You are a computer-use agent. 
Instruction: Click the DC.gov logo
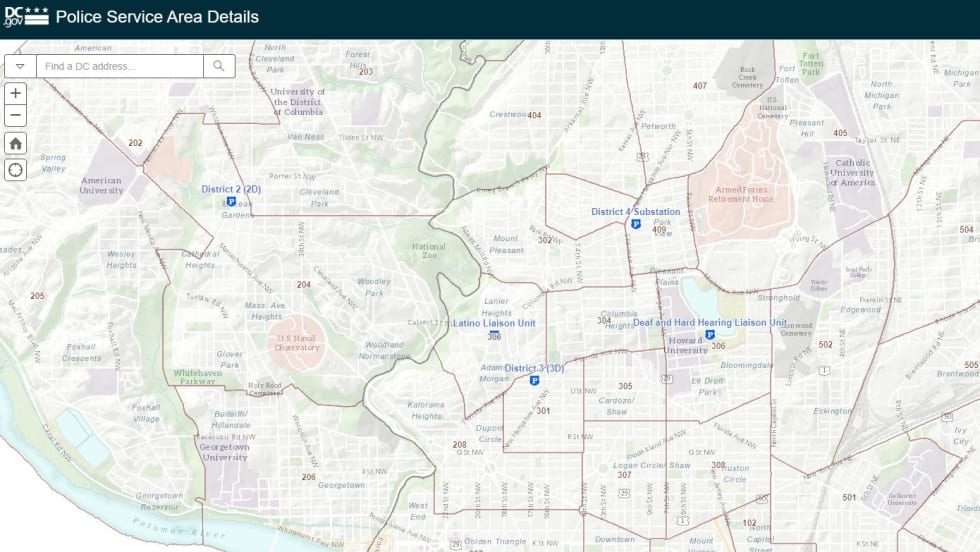coord(25,17)
